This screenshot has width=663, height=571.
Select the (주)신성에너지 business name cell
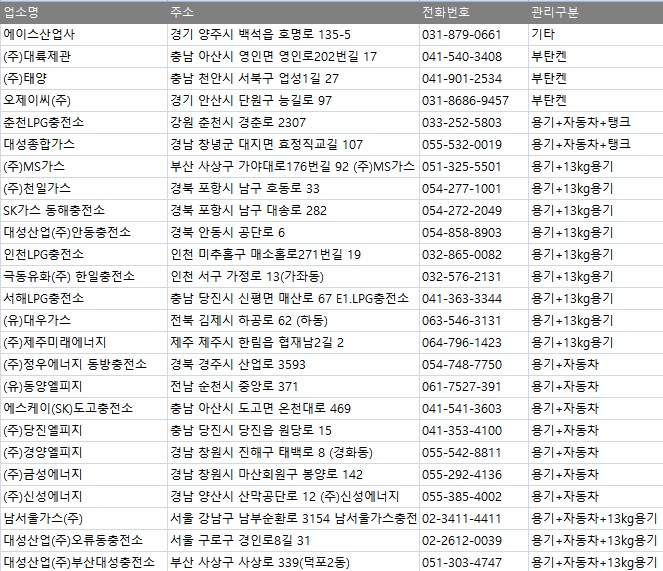(x=84, y=497)
